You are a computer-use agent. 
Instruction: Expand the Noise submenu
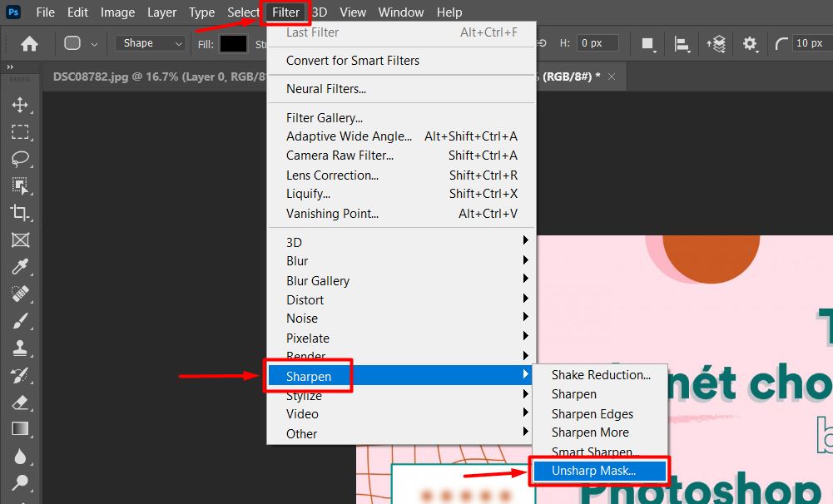tap(402, 319)
